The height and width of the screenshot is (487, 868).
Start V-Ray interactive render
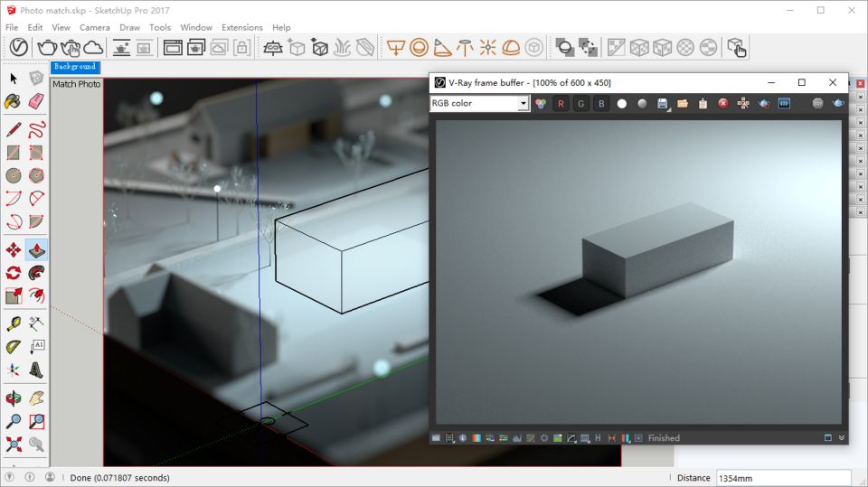point(70,47)
